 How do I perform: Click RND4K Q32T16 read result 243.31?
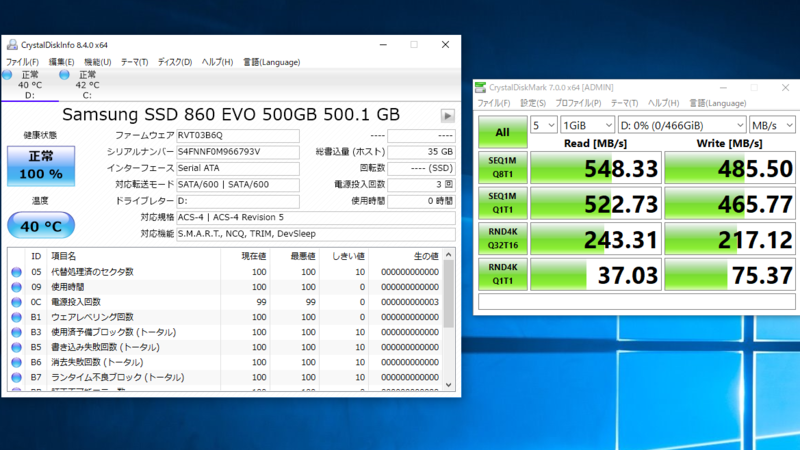click(596, 238)
